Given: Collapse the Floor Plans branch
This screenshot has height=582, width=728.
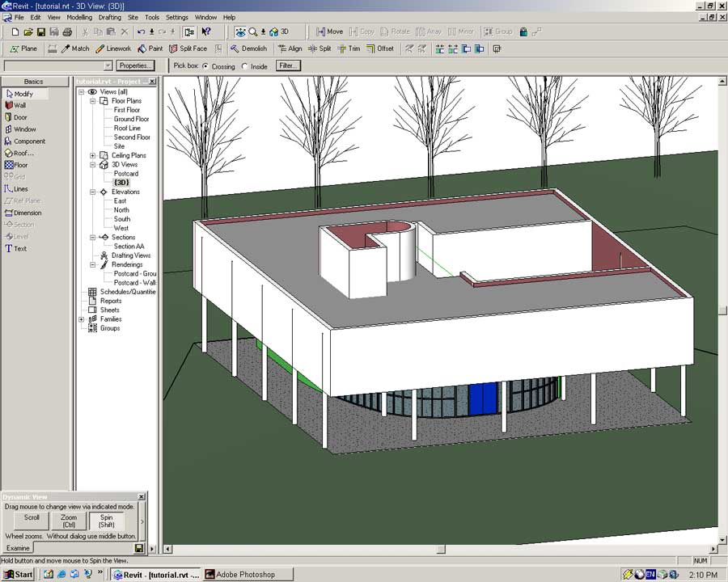Looking at the screenshot, I should coord(92,101).
